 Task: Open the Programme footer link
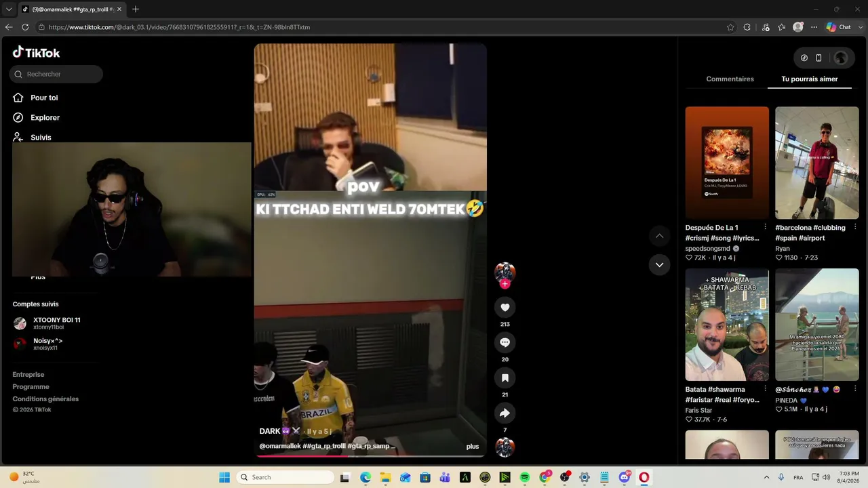[x=31, y=387]
